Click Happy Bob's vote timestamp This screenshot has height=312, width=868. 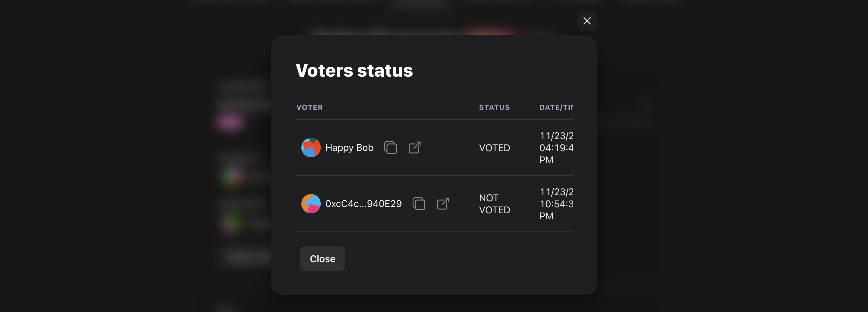(x=556, y=148)
